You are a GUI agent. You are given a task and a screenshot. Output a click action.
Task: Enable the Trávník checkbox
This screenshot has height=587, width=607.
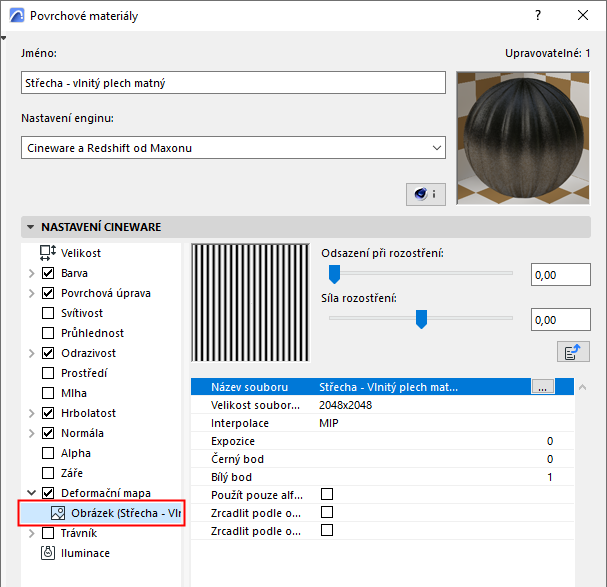coord(48,533)
